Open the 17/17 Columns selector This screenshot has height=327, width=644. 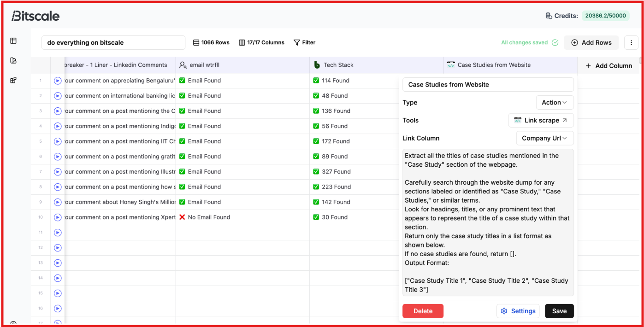261,42
